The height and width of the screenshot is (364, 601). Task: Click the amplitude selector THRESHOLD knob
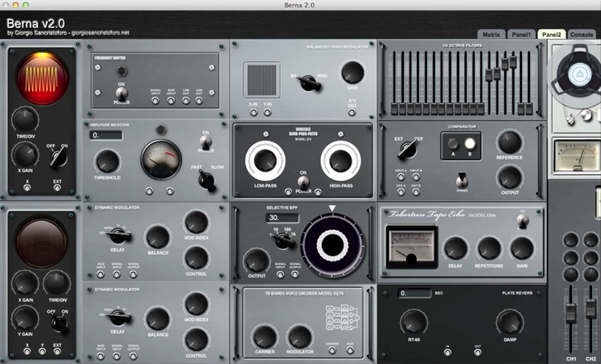tap(107, 161)
